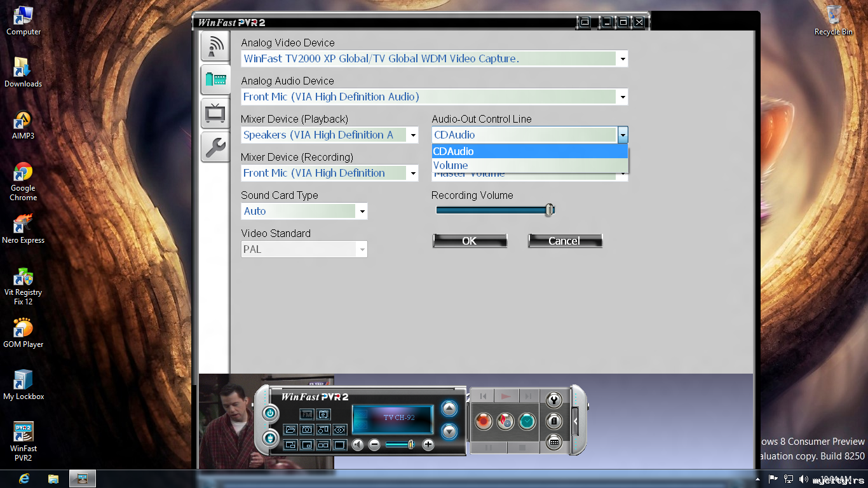This screenshot has height=488, width=868.
Task: Open the Google Chrome desktop shortcut
Action: (x=23, y=181)
